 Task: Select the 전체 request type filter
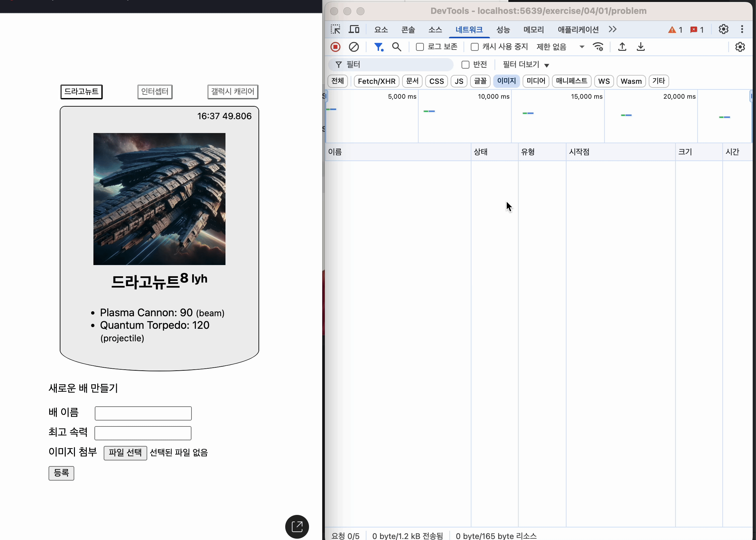coord(338,81)
